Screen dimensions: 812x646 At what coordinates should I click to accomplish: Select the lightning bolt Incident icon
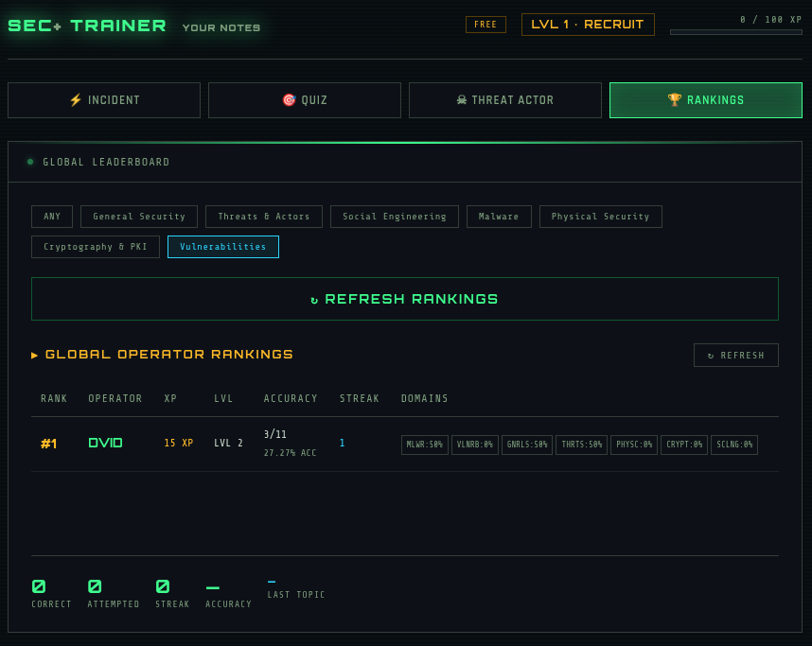click(74, 99)
